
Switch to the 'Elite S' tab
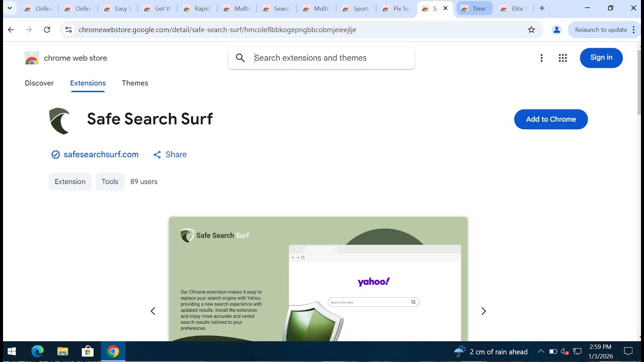pyautogui.click(x=515, y=9)
